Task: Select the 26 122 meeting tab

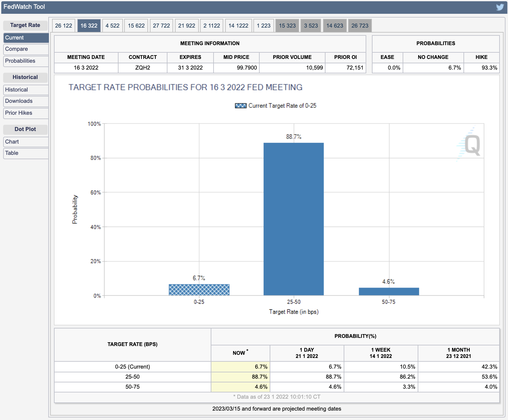Action: (x=64, y=26)
